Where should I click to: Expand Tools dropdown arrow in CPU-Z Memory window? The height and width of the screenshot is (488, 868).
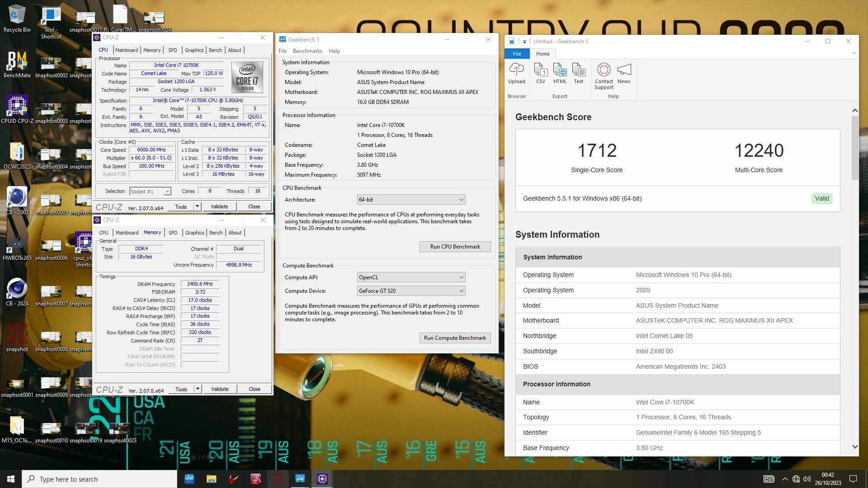tap(198, 389)
